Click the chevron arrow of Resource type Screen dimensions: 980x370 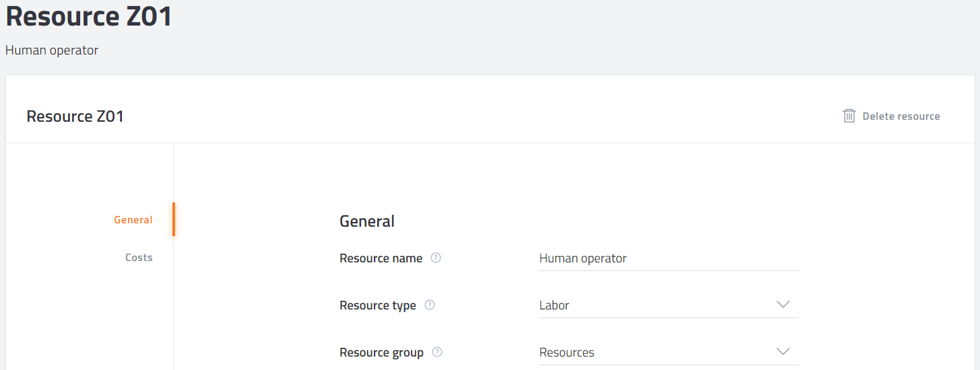(783, 304)
